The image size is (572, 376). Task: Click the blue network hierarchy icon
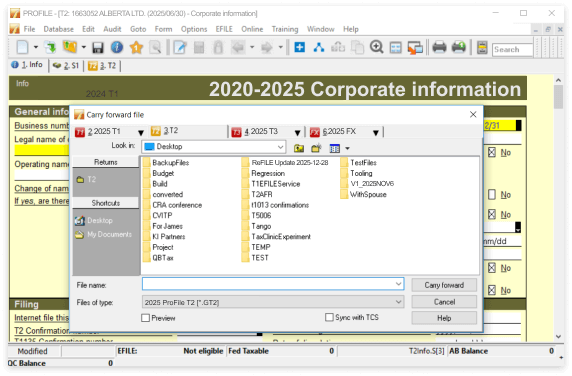pyautogui.click(x=319, y=47)
